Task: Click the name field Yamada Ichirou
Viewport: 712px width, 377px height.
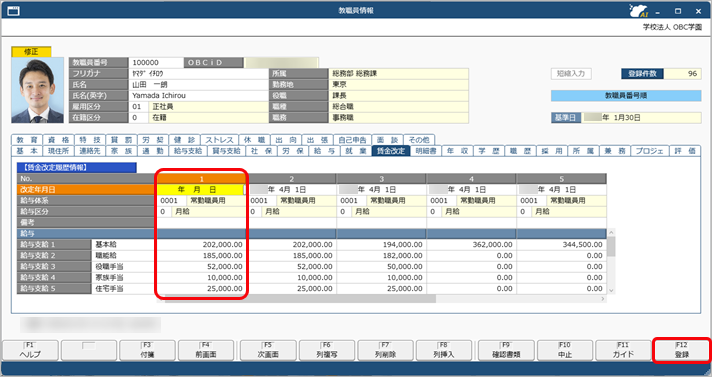Action: coord(198,95)
